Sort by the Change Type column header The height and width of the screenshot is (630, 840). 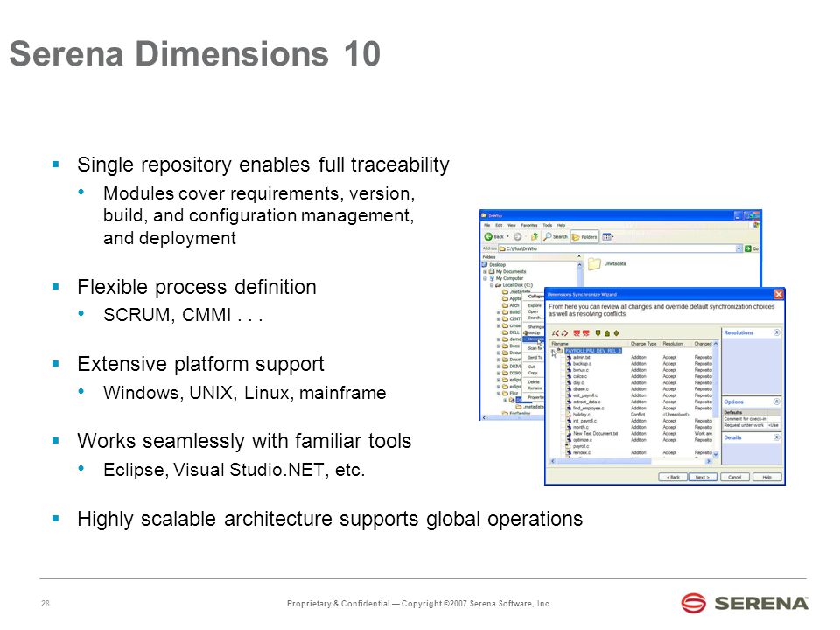[643, 344]
